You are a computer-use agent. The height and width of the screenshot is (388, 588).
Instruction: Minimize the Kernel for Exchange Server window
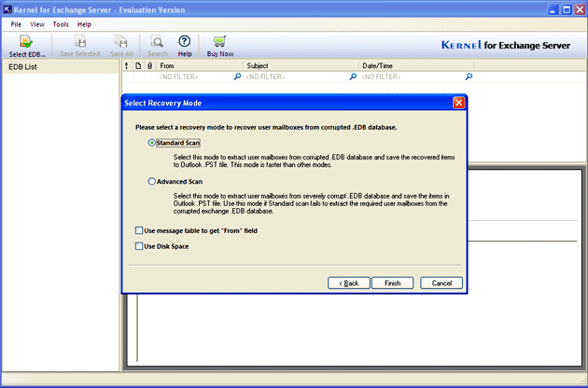click(553, 9)
